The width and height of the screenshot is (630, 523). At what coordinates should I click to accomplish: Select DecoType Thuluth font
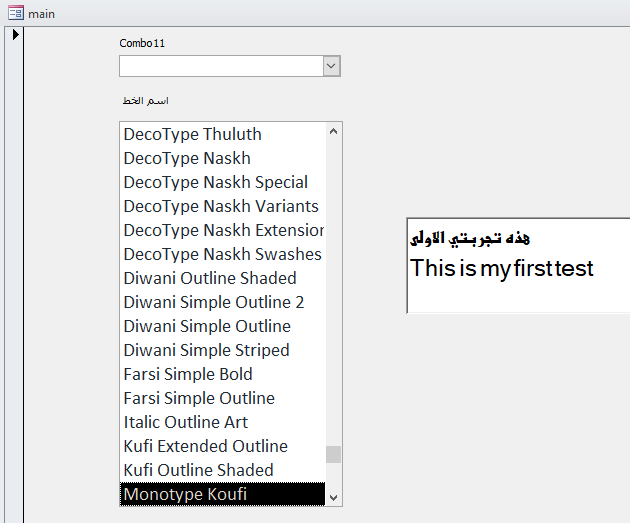[x=223, y=134]
